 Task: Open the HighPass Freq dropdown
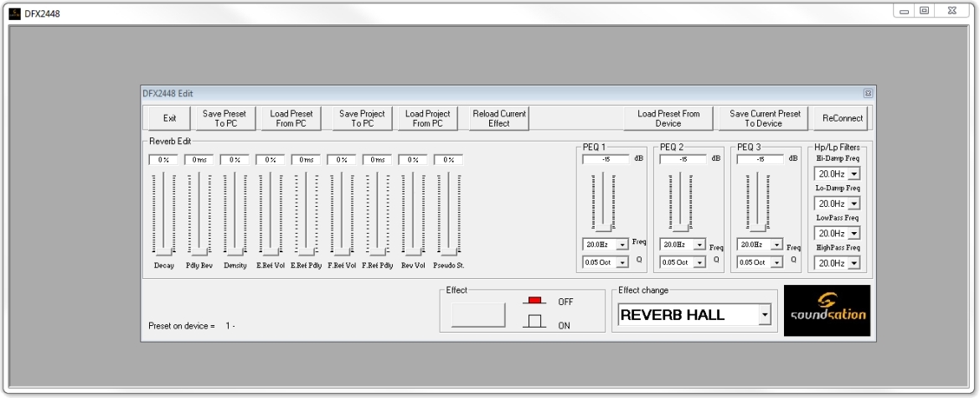[x=854, y=263]
